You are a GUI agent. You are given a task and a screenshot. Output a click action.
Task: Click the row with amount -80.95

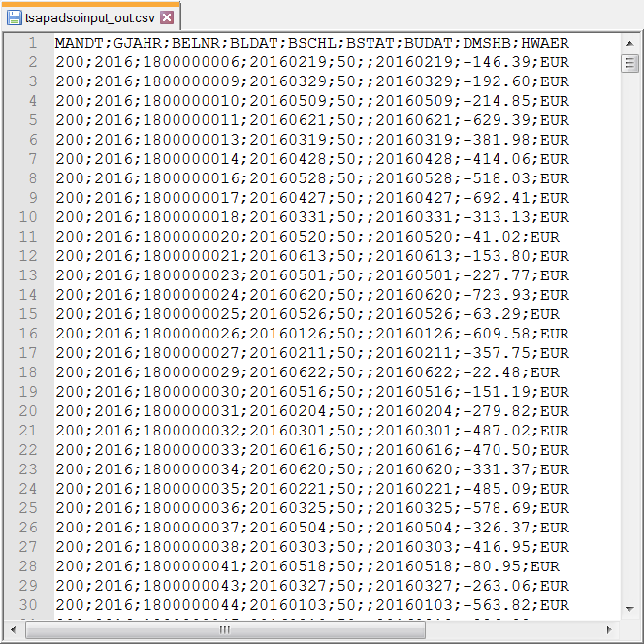tap(307, 566)
